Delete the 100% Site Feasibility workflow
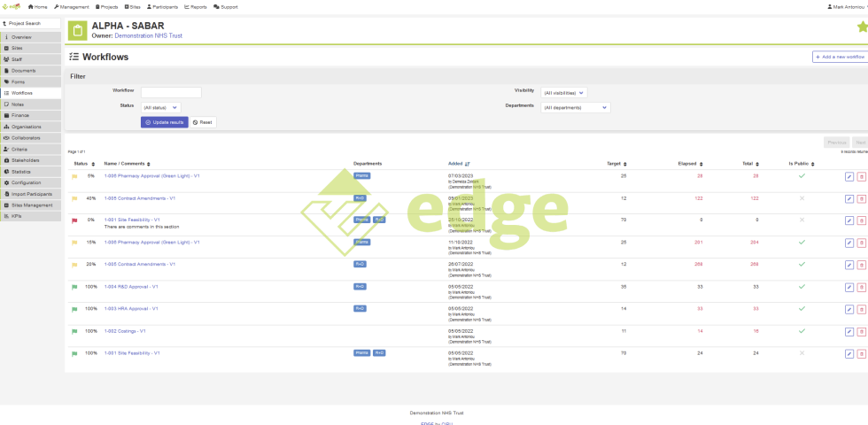 point(861,353)
